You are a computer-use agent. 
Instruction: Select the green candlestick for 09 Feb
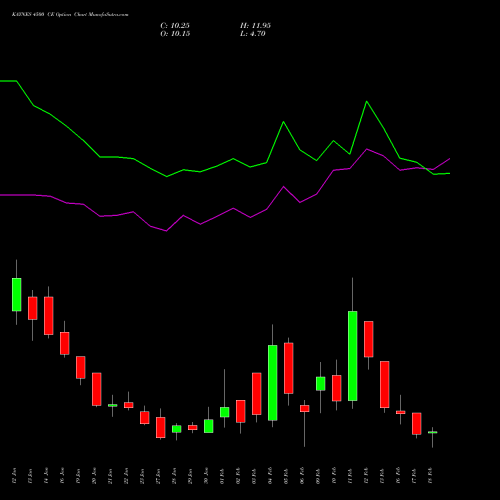pos(321,384)
